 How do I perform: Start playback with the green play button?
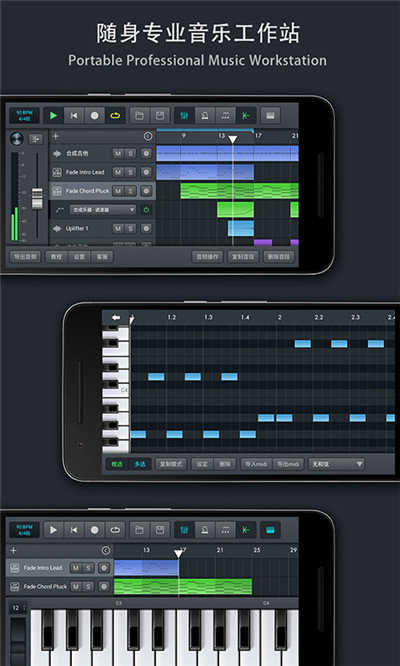(54, 116)
